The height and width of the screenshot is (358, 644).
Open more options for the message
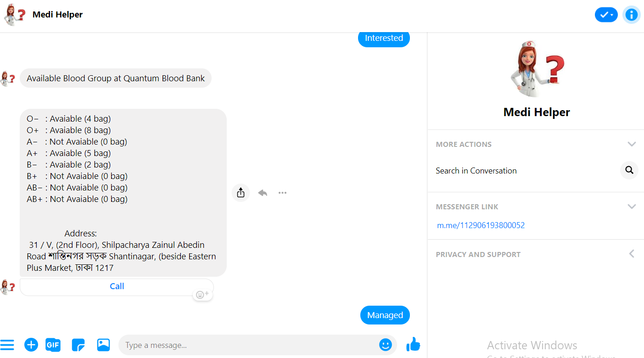point(282,193)
